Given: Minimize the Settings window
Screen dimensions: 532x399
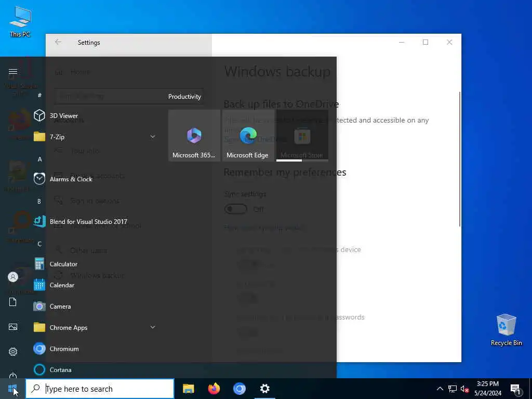Looking at the screenshot, I should tap(402, 42).
